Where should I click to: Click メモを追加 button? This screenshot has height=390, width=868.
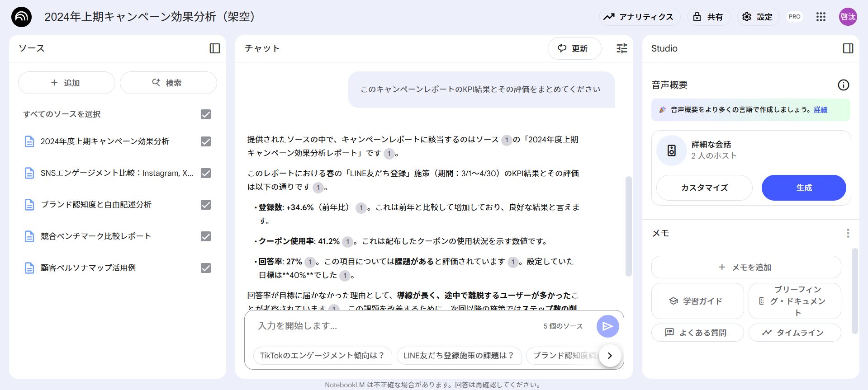[746, 267]
